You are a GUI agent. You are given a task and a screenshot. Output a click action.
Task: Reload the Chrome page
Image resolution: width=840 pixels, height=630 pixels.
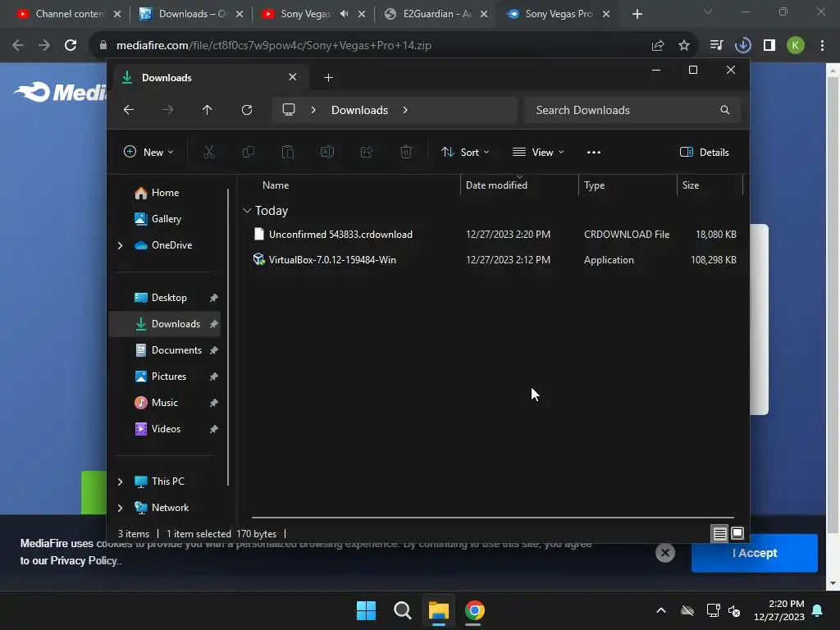71,46
